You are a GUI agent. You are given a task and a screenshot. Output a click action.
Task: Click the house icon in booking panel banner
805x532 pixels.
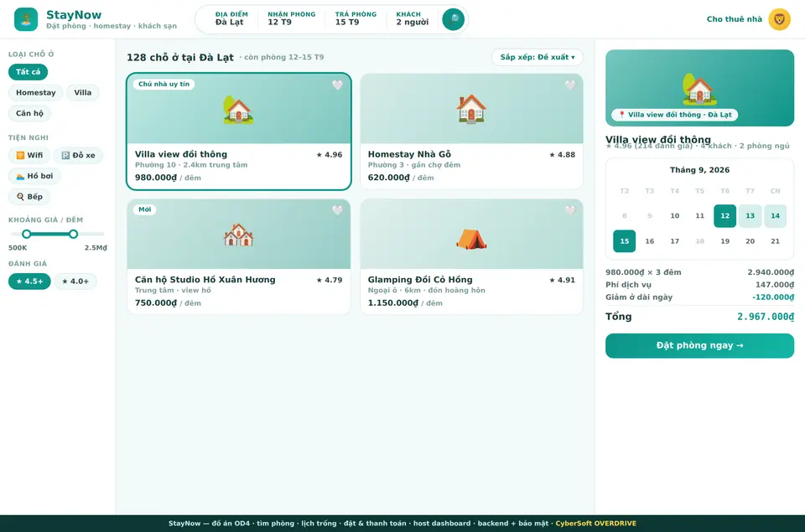(699, 89)
